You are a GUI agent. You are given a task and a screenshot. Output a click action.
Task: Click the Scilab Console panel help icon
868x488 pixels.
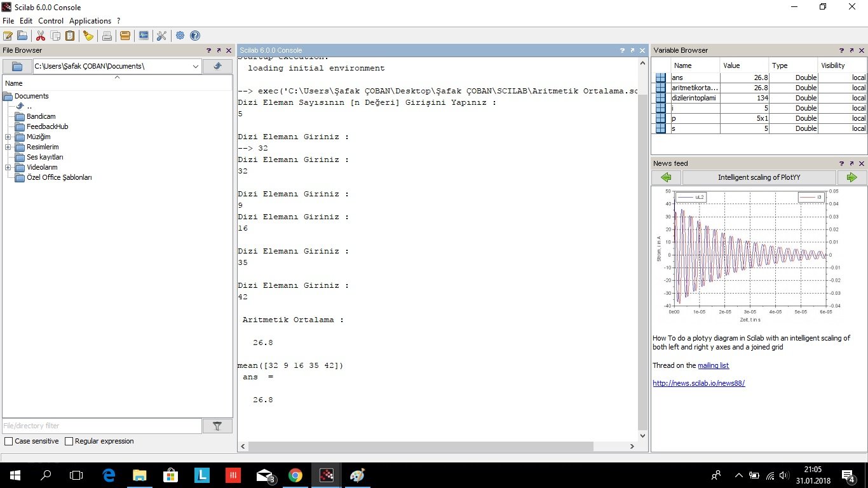pyautogui.click(x=623, y=50)
